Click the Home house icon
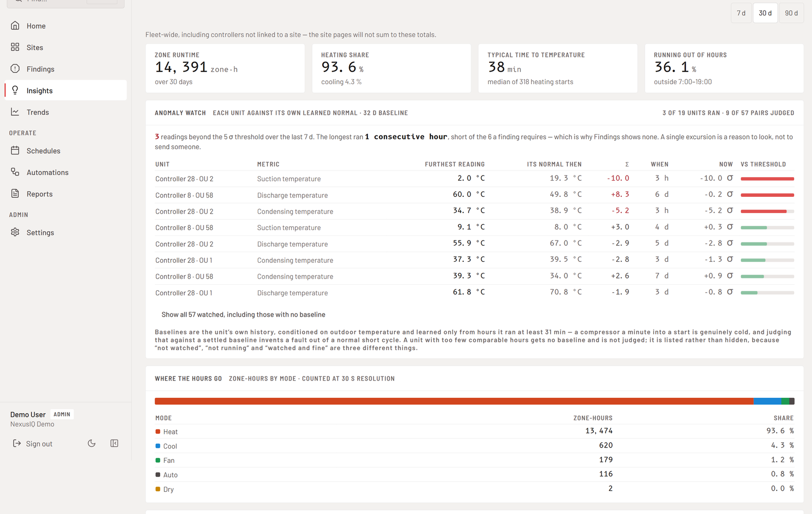This screenshot has height=514, width=812. [15, 25]
